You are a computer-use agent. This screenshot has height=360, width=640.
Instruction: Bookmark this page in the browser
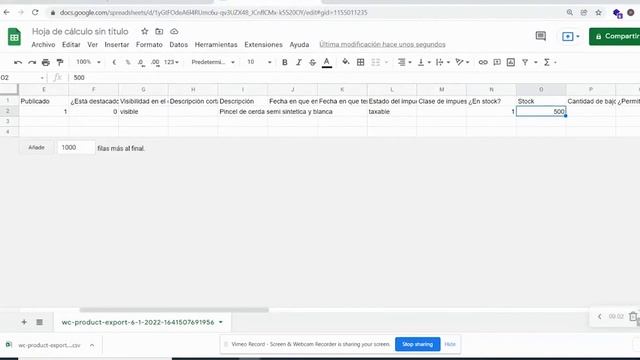(x=598, y=13)
